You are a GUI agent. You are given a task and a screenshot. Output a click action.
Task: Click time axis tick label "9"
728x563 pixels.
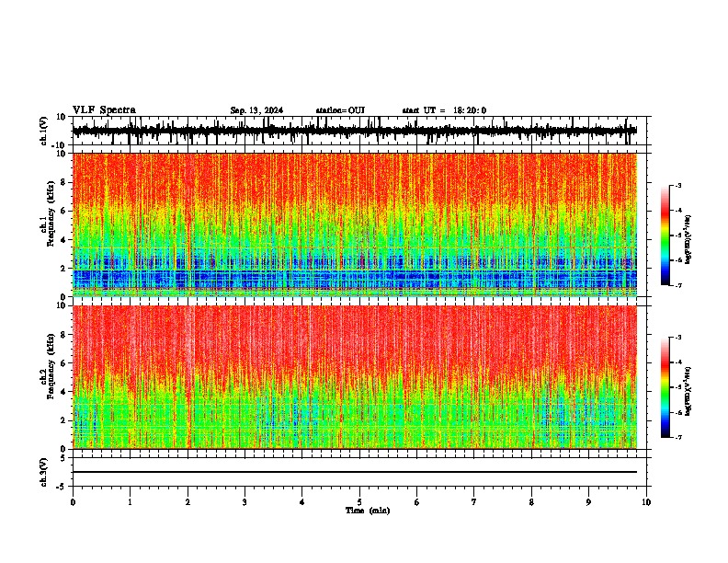(x=588, y=502)
